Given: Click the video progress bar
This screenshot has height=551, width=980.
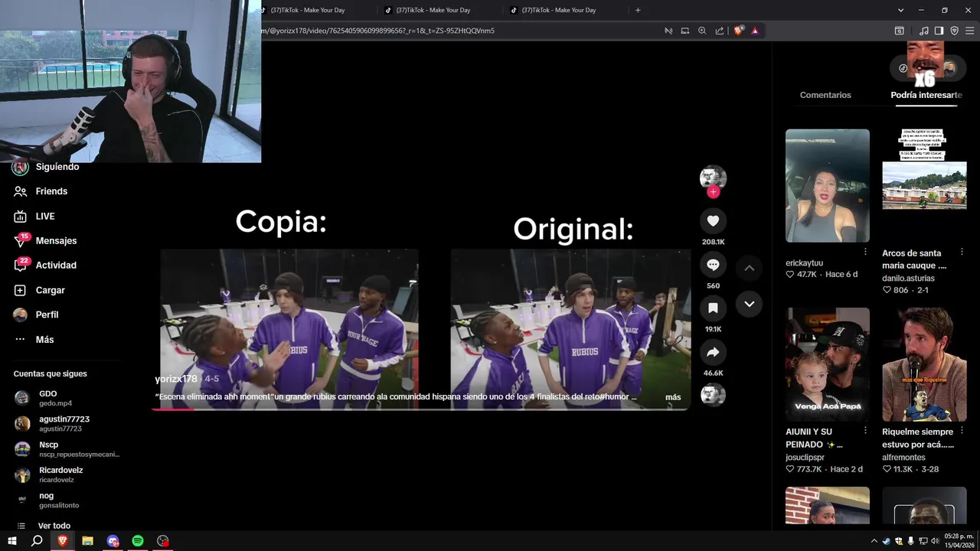Looking at the screenshot, I should point(420,409).
